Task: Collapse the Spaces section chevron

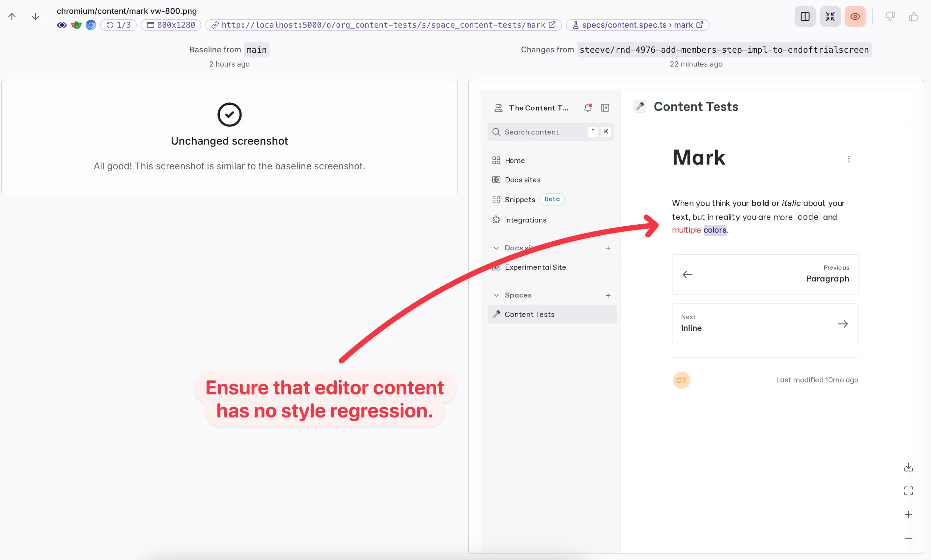Action: coord(496,295)
